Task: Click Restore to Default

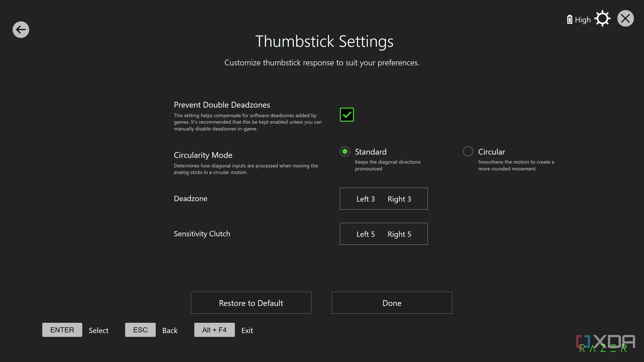Action: click(x=251, y=303)
